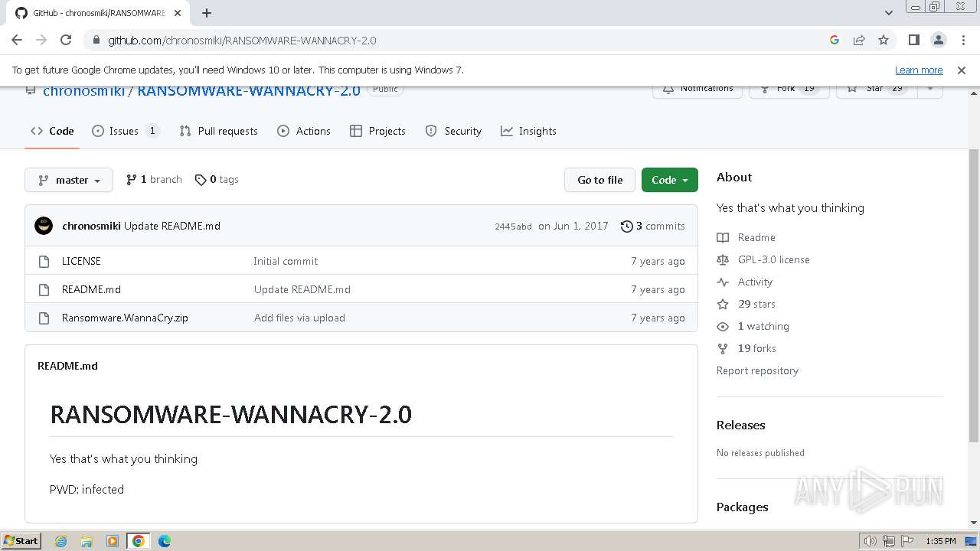Viewport: 980px width, 551px height.
Task: Open the Chrome profile avatar
Action: point(938,40)
